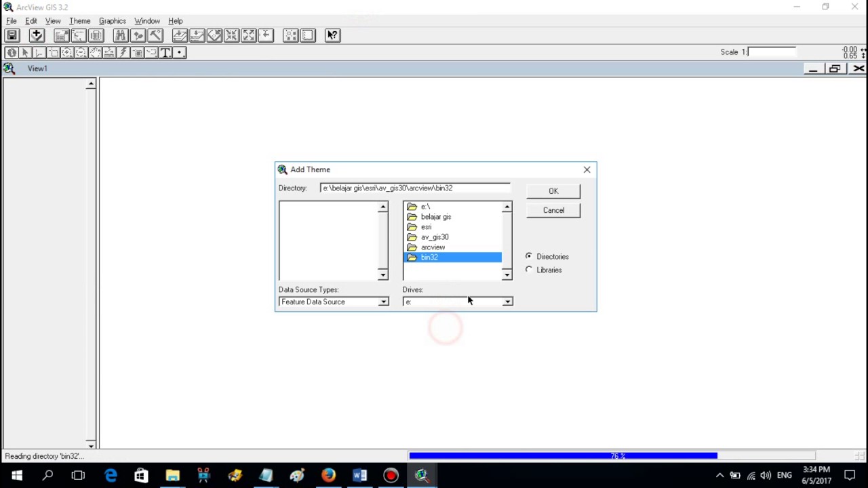The image size is (868, 488).
Task: Select the Draw Point tool
Action: [180, 52]
